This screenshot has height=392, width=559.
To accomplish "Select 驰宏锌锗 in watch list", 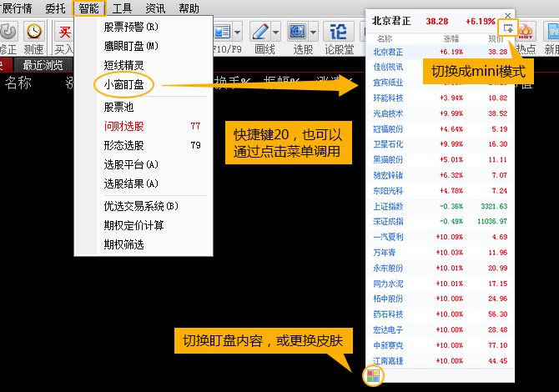I will (x=440, y=175).
